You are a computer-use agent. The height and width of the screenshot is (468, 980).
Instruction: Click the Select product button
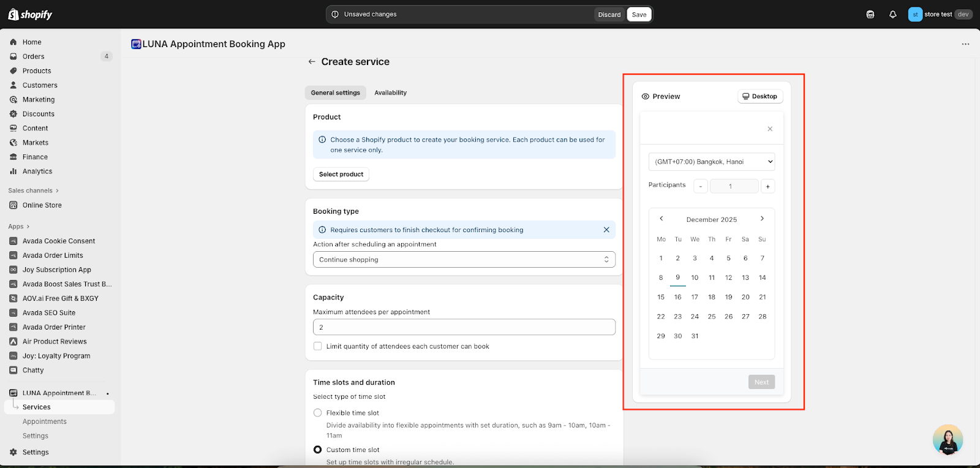point(341,175)
